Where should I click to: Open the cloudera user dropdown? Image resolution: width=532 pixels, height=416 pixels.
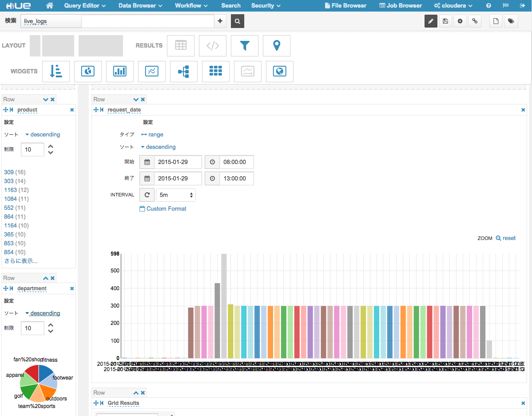(x=453, y=5)
